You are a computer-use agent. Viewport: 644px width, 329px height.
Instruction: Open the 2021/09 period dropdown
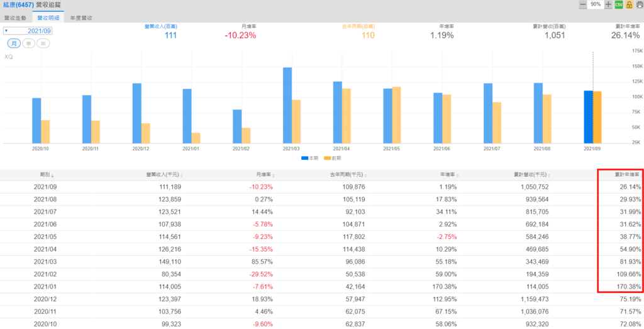(x=28, y=31)
